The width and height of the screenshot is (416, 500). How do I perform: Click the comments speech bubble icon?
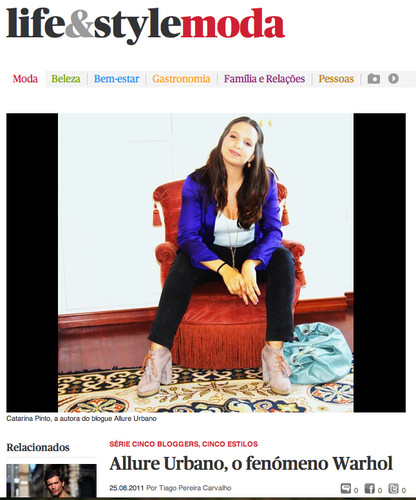click(x=346, y=489)
